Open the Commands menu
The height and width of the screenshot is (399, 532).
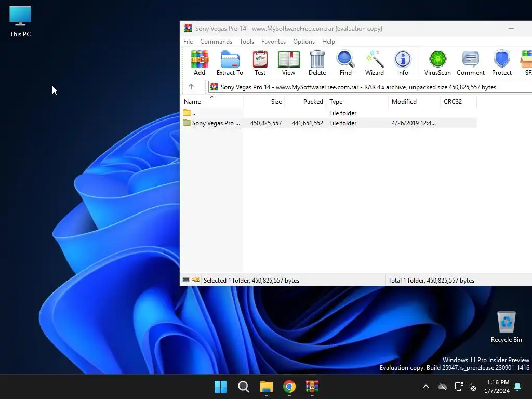point(216,42)
